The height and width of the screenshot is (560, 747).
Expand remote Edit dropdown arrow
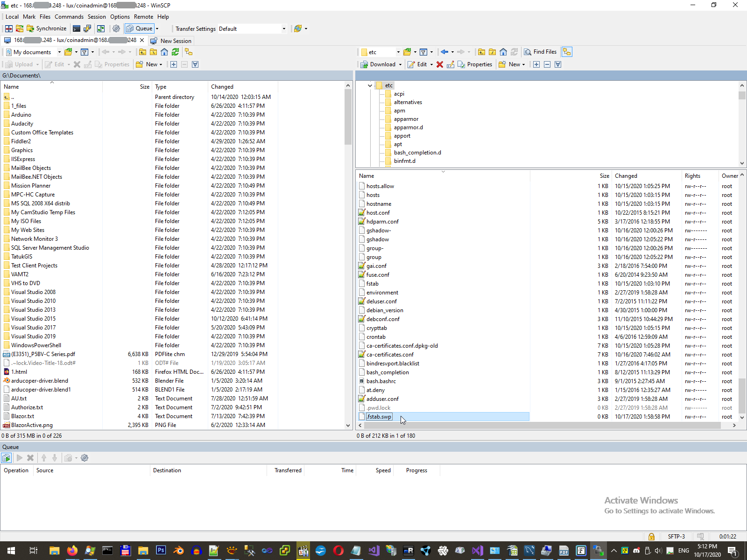pyautogui.click(x=431, y=64)
